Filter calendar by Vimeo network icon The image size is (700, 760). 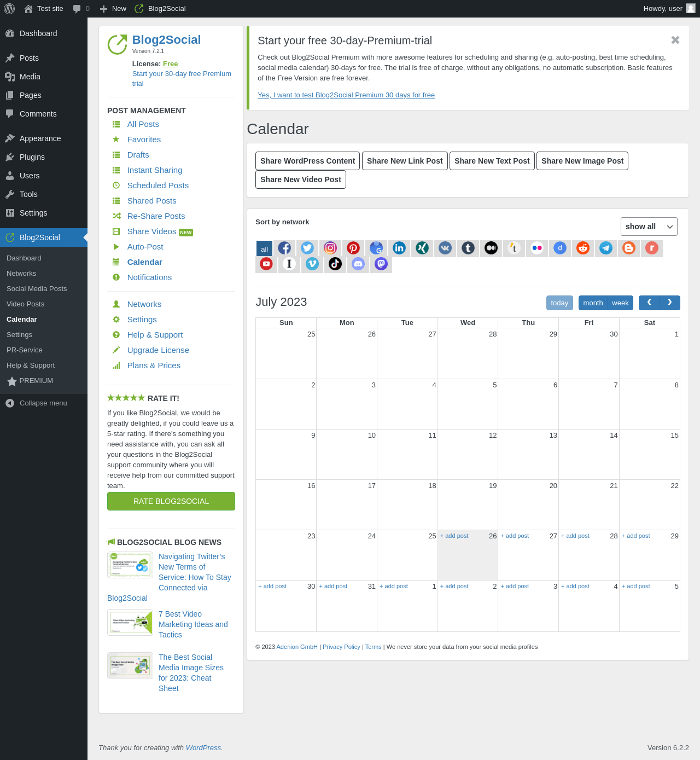[312, 264]
